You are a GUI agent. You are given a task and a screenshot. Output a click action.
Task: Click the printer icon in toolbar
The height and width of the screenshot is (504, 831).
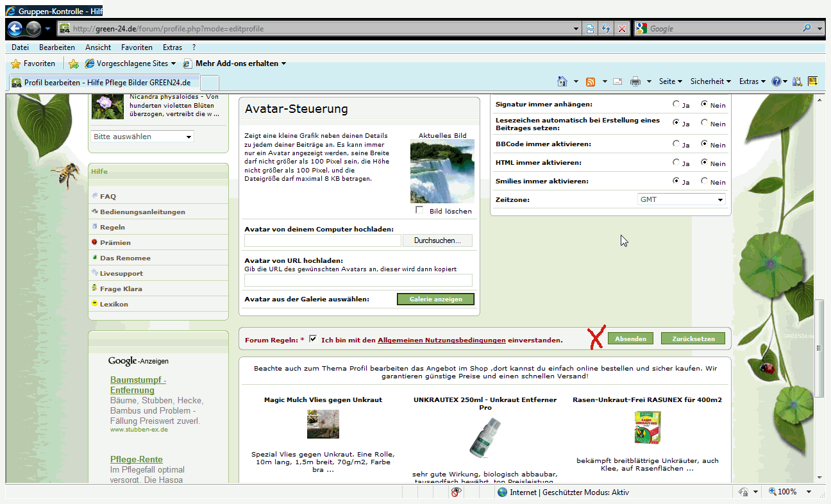(635, 81)
